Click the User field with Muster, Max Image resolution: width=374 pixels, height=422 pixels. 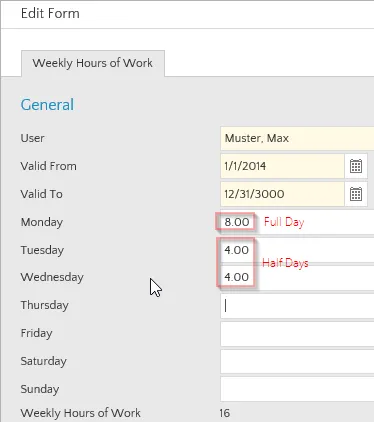click(297, 138)
